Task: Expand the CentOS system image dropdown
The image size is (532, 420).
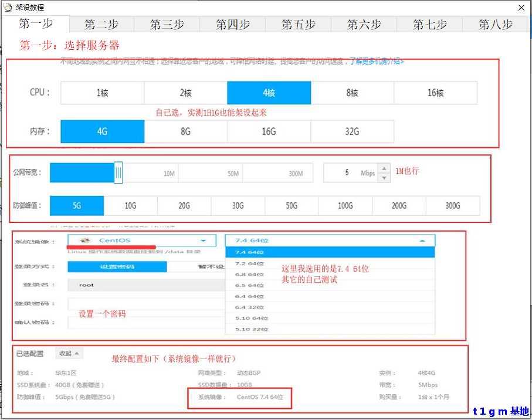Action: [x=203, y=241]
